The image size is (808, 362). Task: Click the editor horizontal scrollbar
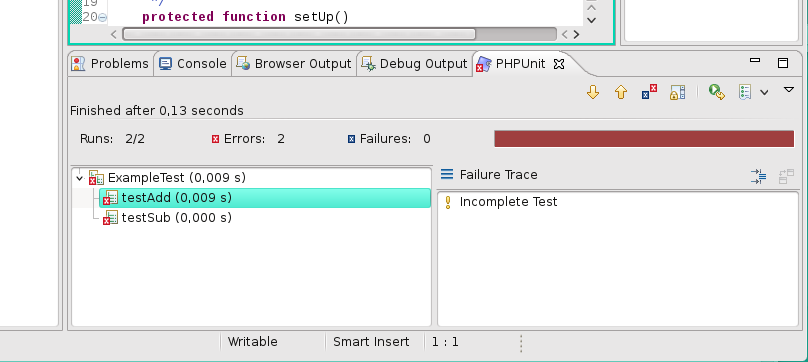[340, 35]
